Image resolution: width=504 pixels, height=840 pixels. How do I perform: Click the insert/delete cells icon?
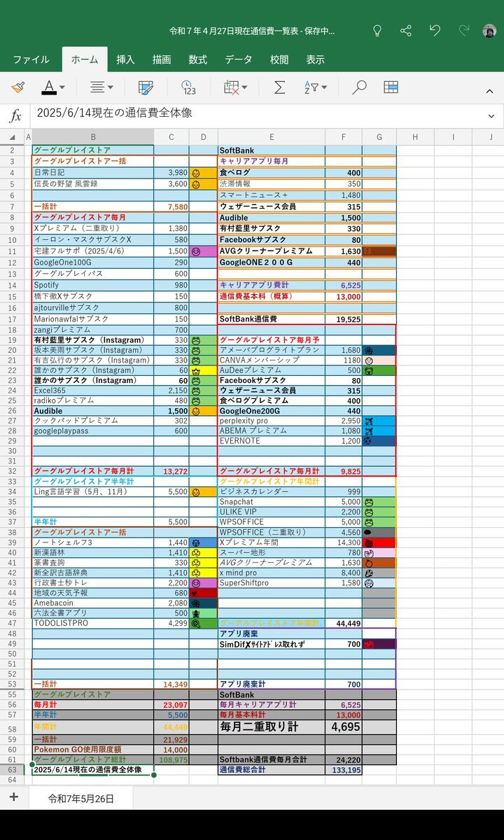tap(231, 87)
